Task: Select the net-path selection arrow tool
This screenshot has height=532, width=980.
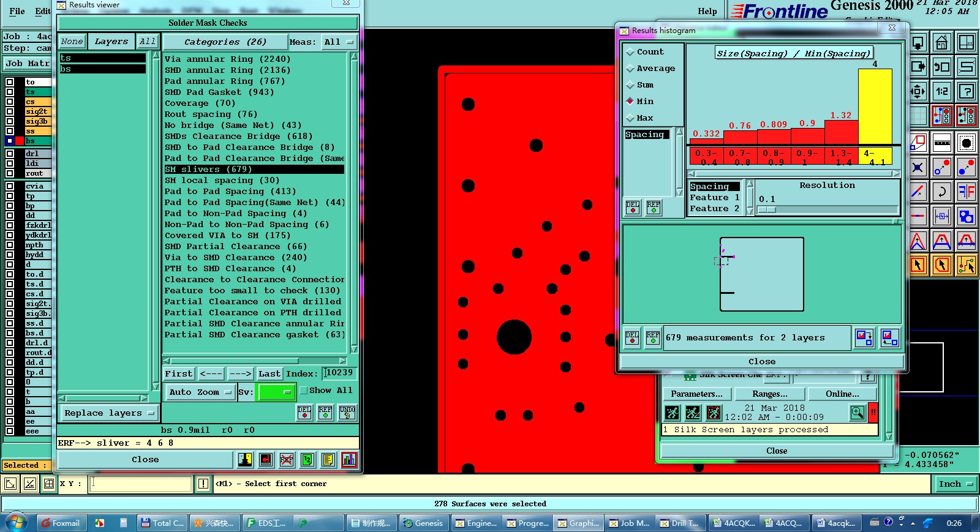Action: point(967,265)
